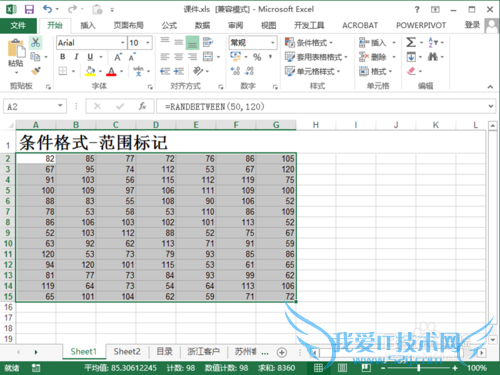Increase decimal places icon
The height and width of the screenshot is (375, 500).
[x=235, y=71]
